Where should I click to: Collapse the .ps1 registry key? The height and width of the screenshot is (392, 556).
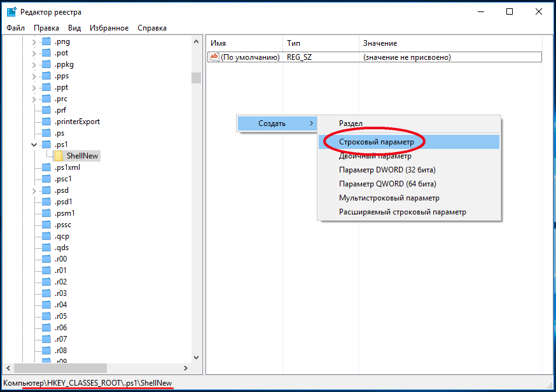coord(34,145)
